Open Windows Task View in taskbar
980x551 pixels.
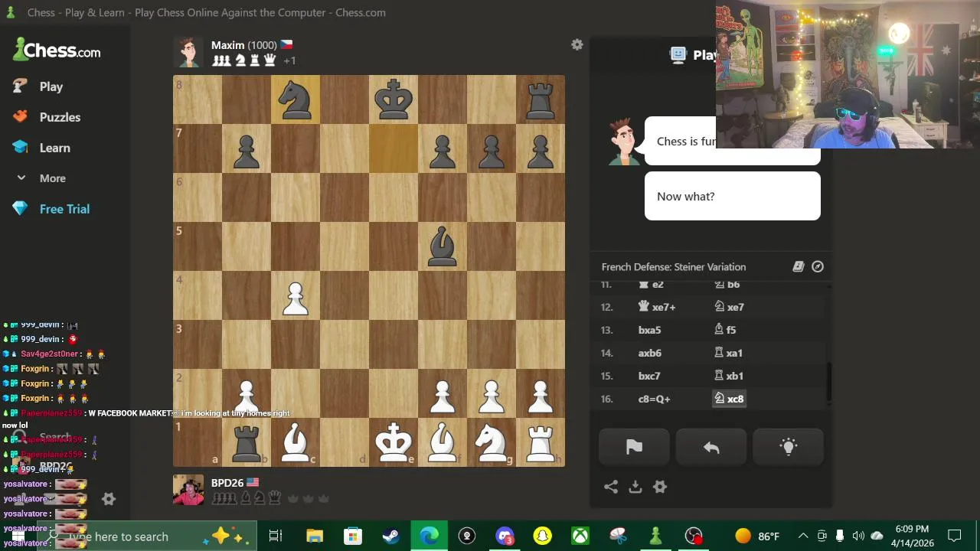pos(276,536)
